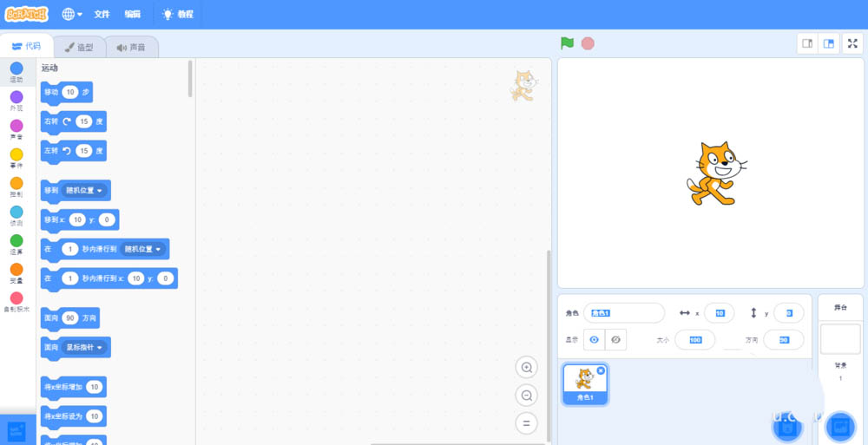The height and width of the screenshot is (445, 868).
Task: Click the Scratch logo
Action: (x=26, y=14)
